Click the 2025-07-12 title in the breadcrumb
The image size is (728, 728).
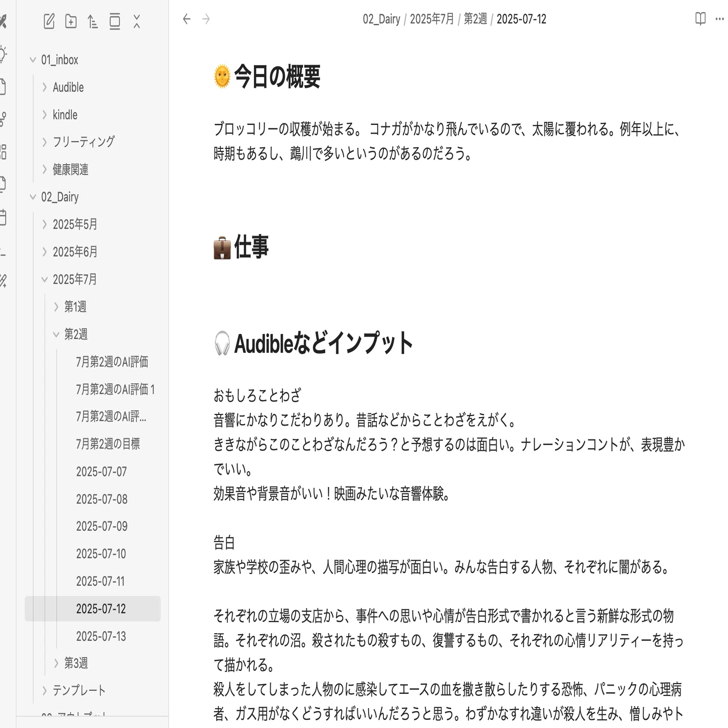click(522, 19)
